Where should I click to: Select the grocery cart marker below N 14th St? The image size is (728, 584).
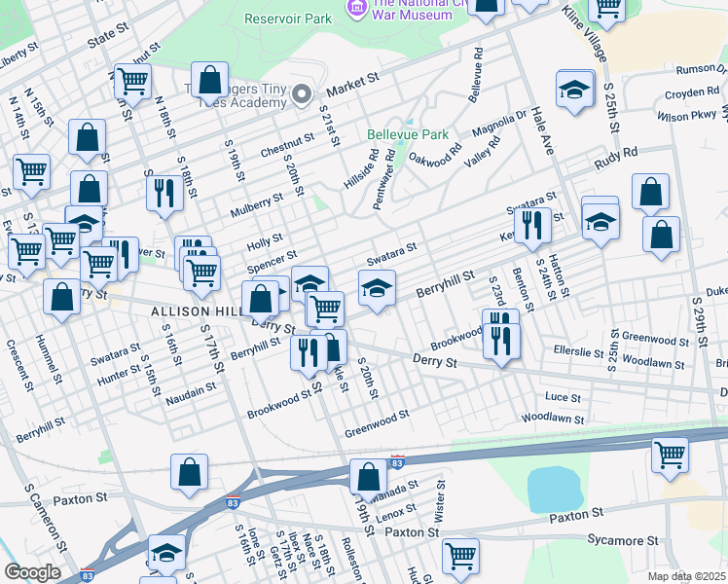tap(31, 175)
